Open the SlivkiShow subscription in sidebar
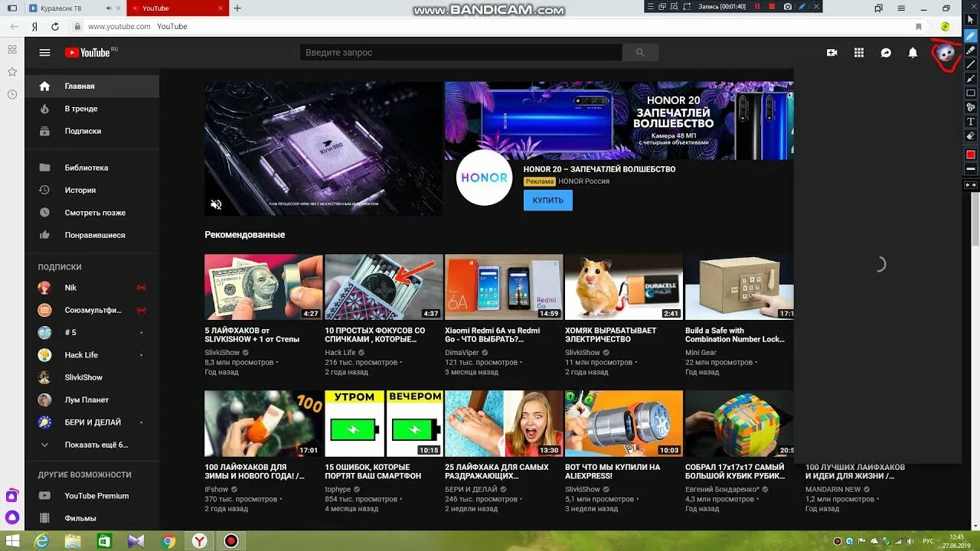Viewport: 980px width, 551px height. [x=92, y=377]
